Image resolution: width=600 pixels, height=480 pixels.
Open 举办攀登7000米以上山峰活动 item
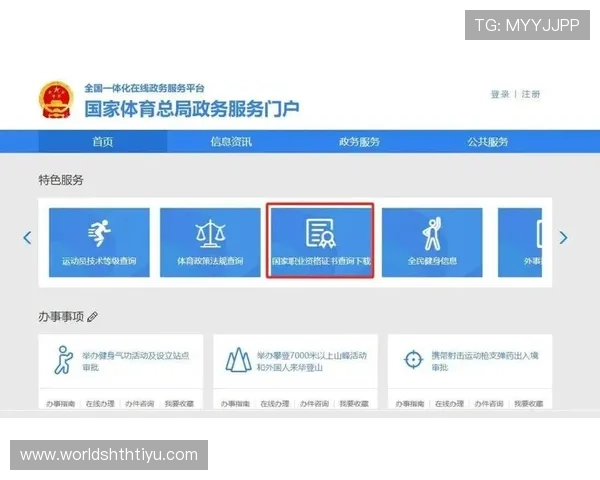pos(312,361)
